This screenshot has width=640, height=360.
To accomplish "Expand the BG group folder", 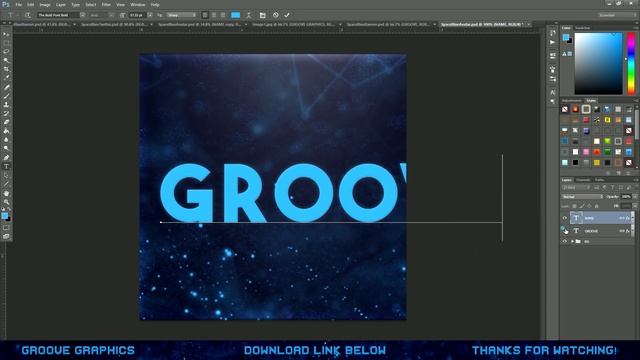I will [x=572, y=241].
